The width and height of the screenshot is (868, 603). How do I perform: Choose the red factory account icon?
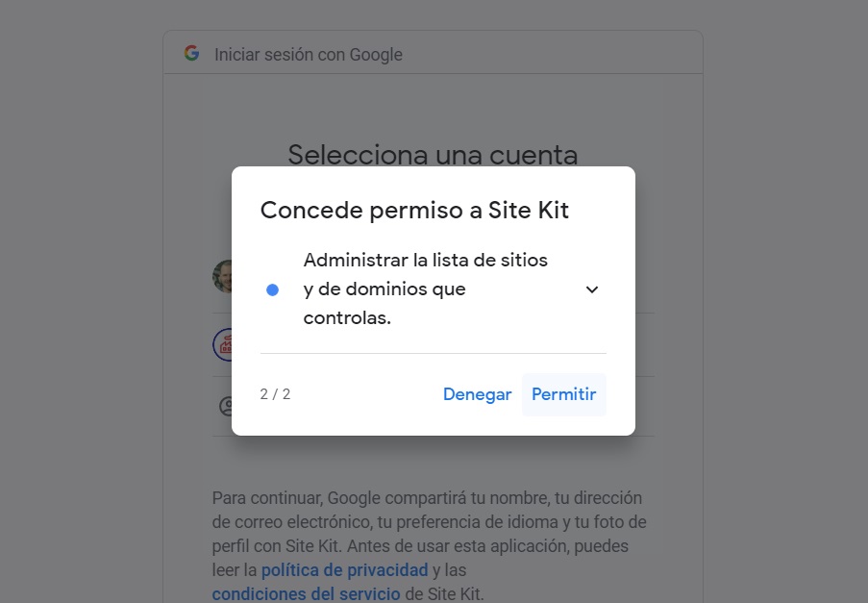(222, 345)
